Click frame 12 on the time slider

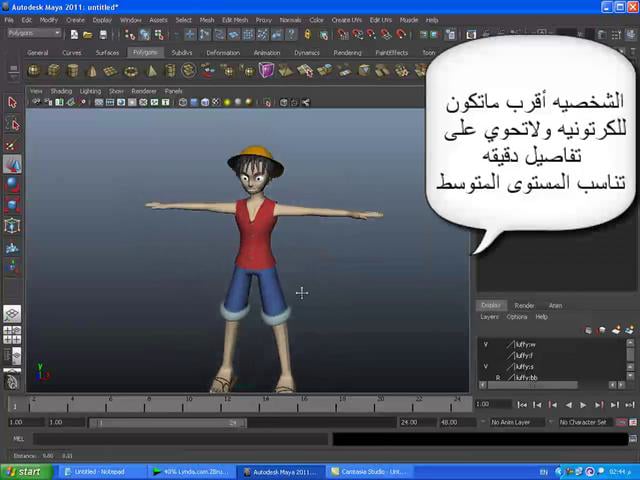(222, 404)
